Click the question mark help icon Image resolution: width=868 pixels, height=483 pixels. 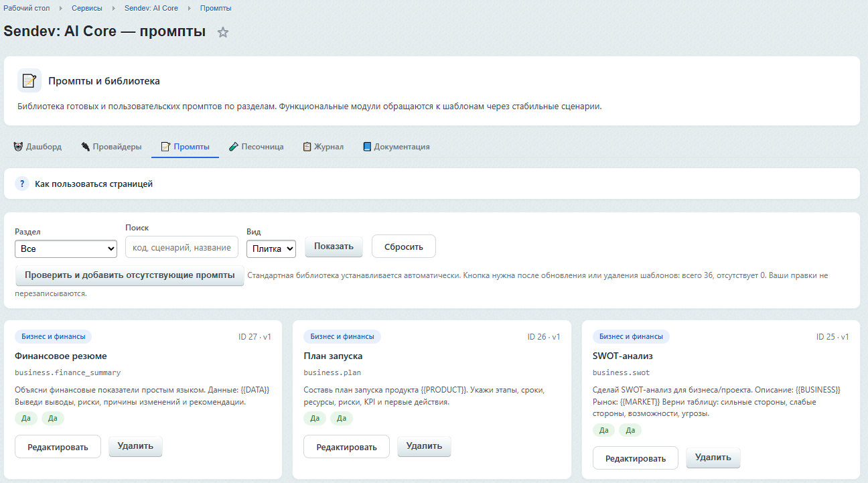click(22, 184)
